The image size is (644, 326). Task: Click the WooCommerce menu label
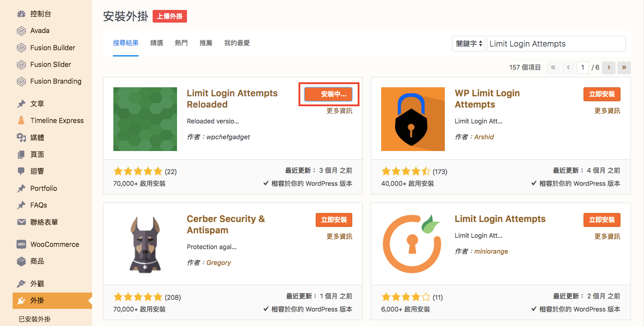coord(55,244)
